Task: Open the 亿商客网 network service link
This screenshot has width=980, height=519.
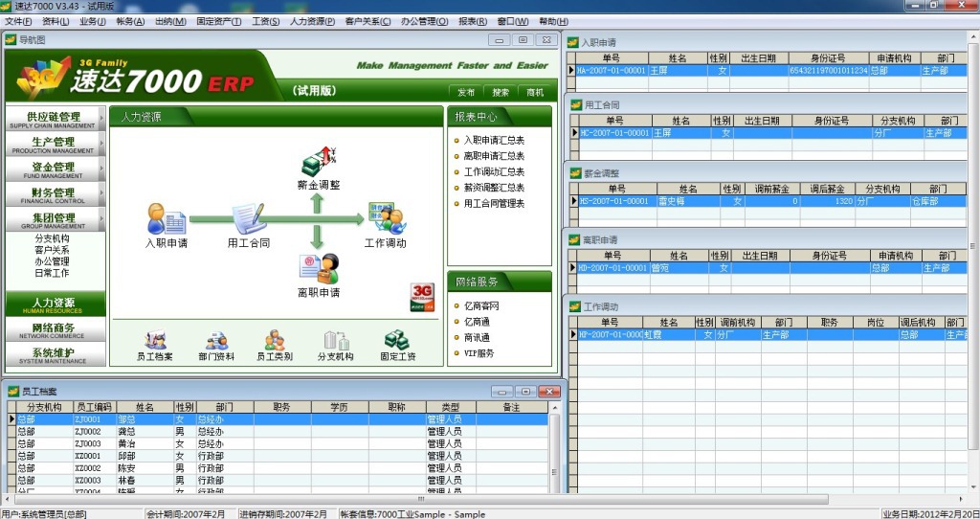Action: pyautogui.click(x=481, y=305)
